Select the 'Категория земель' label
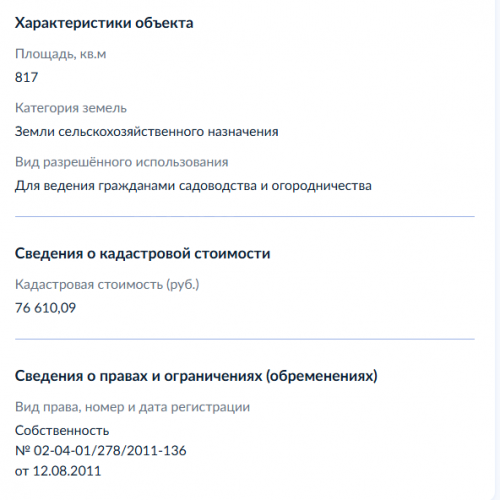This screenshot has width=500, height=500. click(71, 108)
